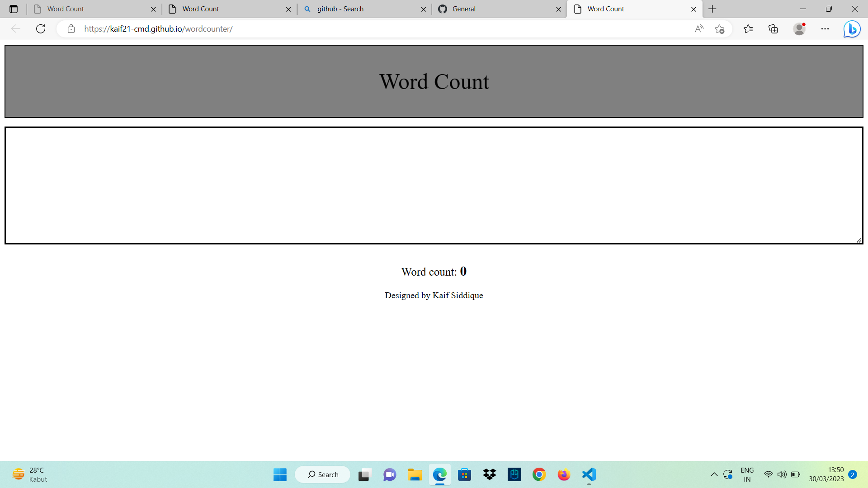Open the volume control in the tray
Screen dimensions: 868x488
pos(782,474)
